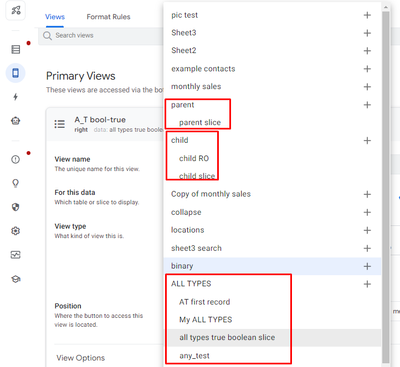Add slice for collapse table
Viewport: 400px width, 367px height.
[367, 212]
